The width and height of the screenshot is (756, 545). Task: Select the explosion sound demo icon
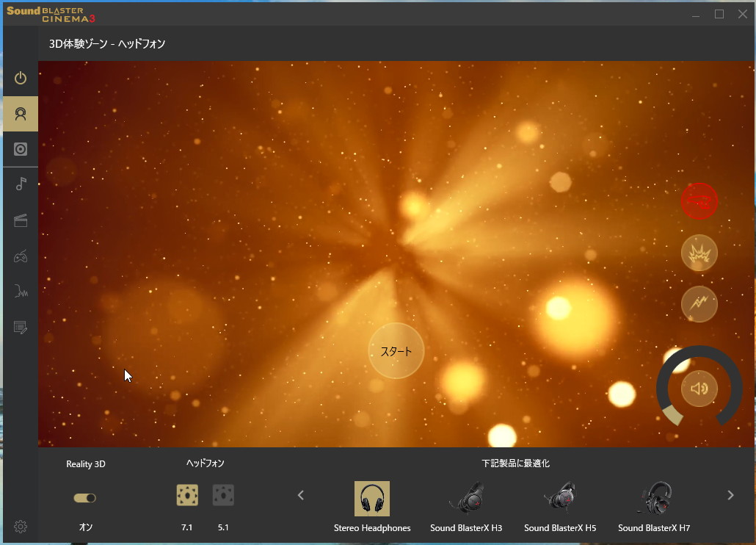click(x=699, y=253)
